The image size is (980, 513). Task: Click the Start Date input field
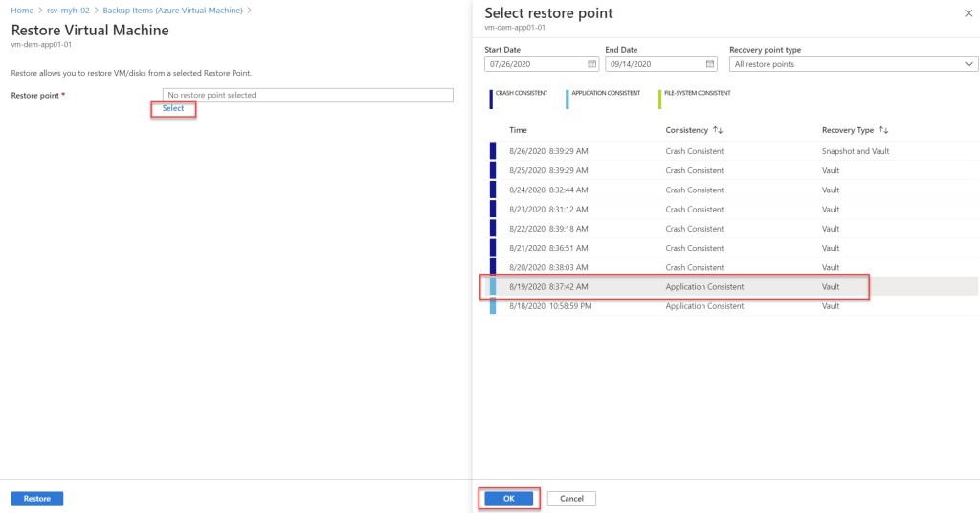point(534,64)
